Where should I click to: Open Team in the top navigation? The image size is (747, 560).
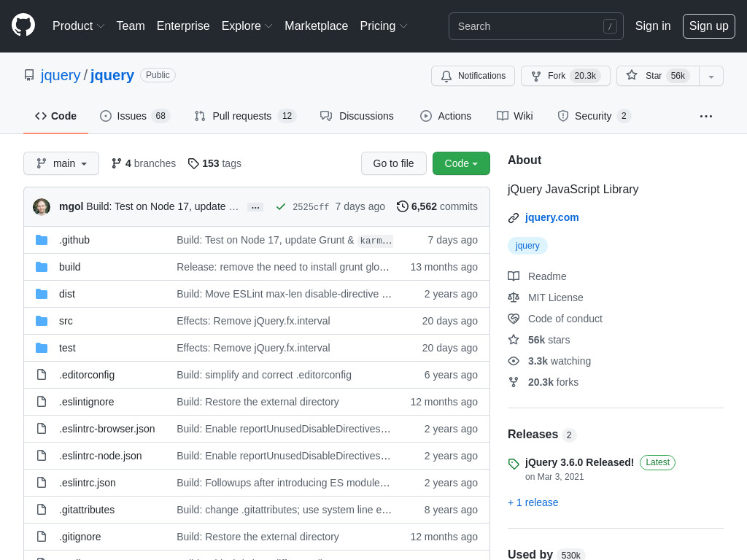click(131, 26)
